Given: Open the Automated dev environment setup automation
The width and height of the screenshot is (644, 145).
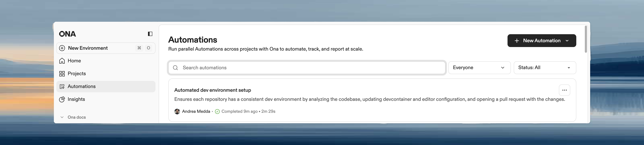Looking at the screenshot, I should (x=213, y=90).
